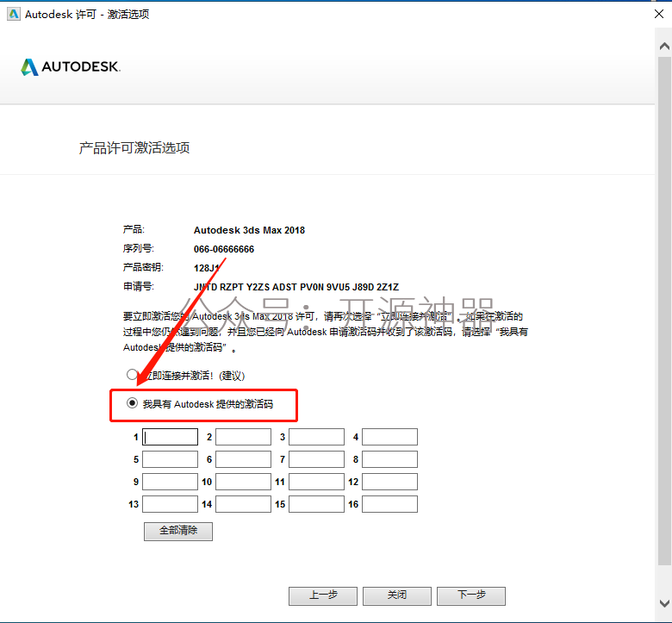The height and width of the screenshot is (623, 672).
Task: Click activation code field 3
Action: 317,437
